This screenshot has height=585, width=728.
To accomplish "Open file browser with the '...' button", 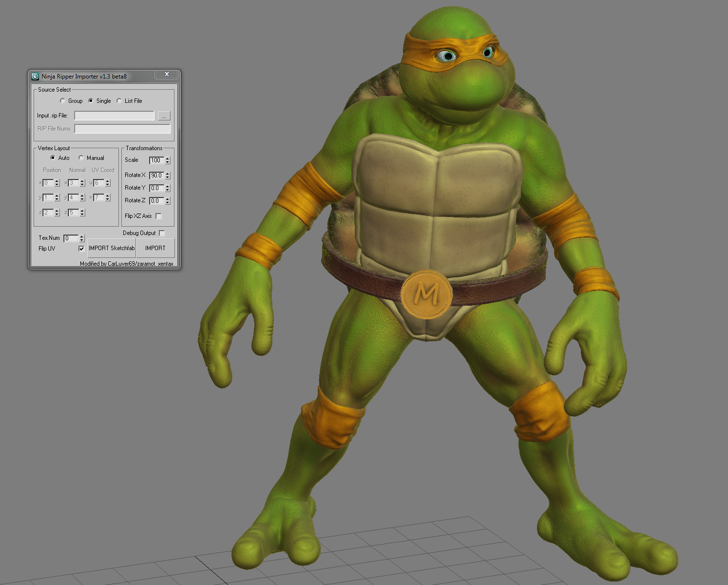I will tap(164, 116).
